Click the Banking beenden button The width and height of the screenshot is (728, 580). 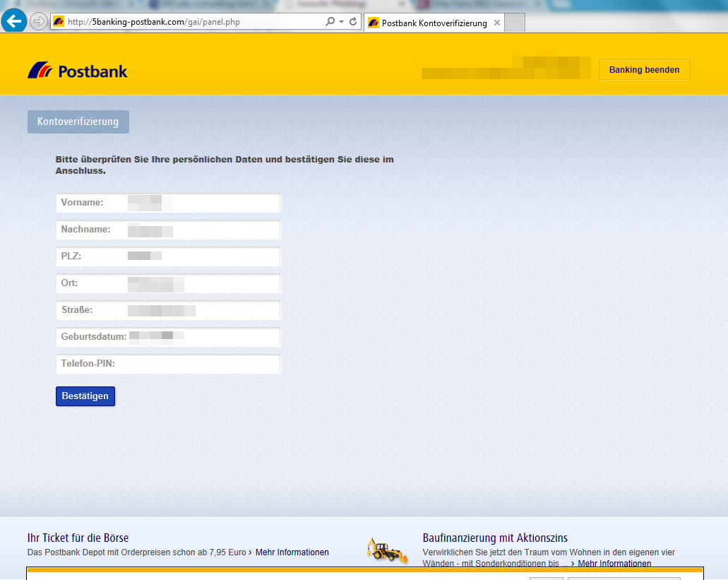coord(645,70)
